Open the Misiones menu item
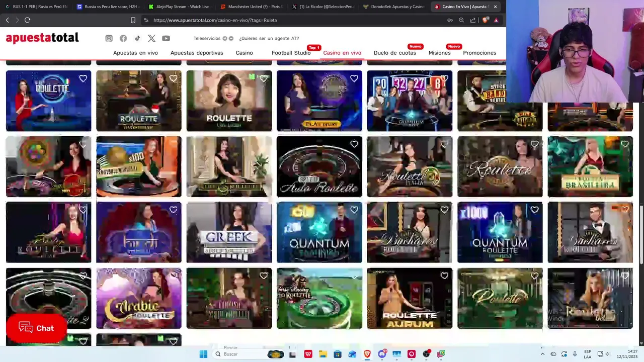Screen dimensions: 644x362 coord(439,53)
